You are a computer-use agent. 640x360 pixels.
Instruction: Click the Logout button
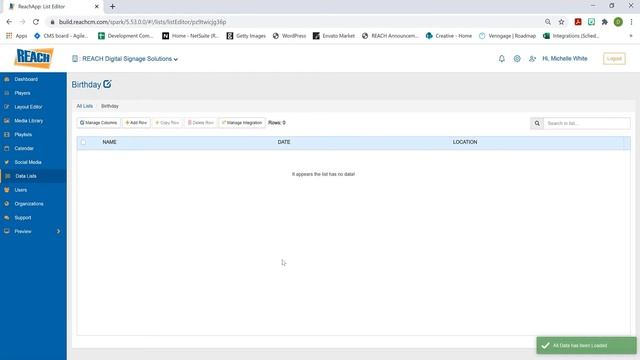[614, 59]
